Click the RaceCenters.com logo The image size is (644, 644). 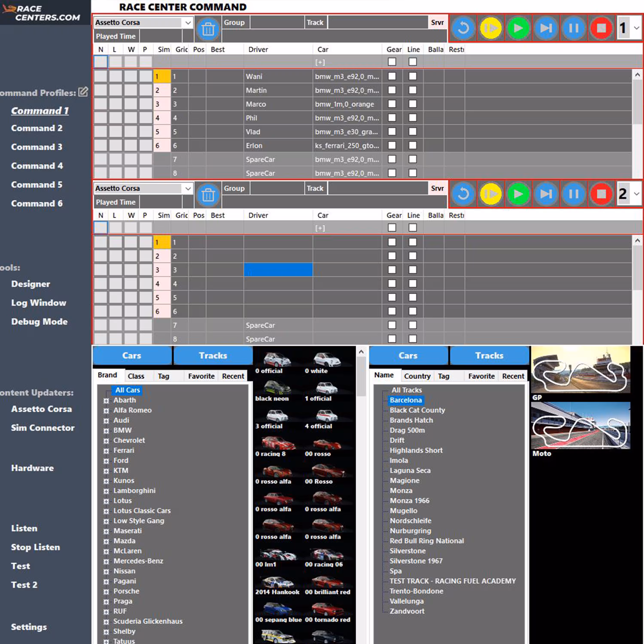(x=41, y=13)
